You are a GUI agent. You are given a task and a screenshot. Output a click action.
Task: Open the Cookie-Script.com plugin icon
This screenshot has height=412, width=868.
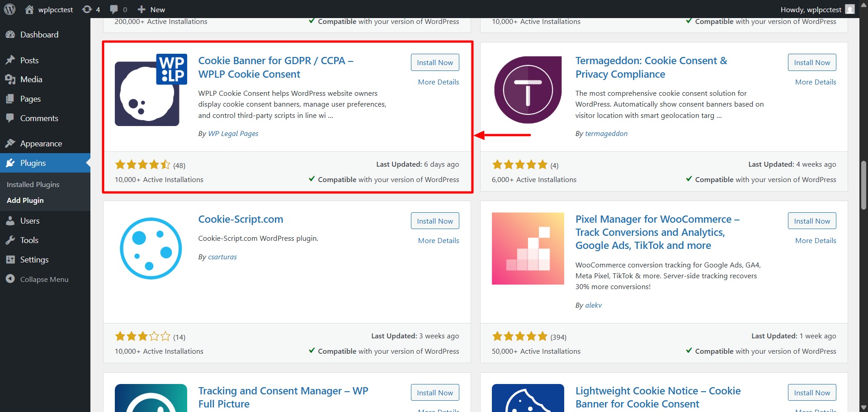click(x=151, y=248)
